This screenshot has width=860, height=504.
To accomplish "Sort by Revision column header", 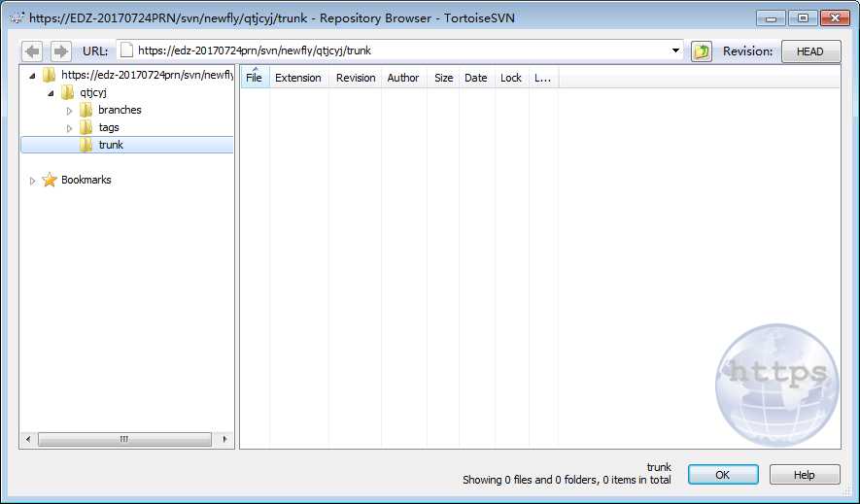I will [356, 78].
